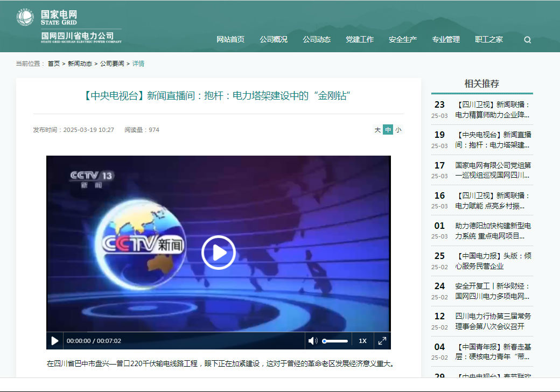The height and width of the screenshot is (392, 560).
Task: Select medium font size 中
Action: pos(388,130)
